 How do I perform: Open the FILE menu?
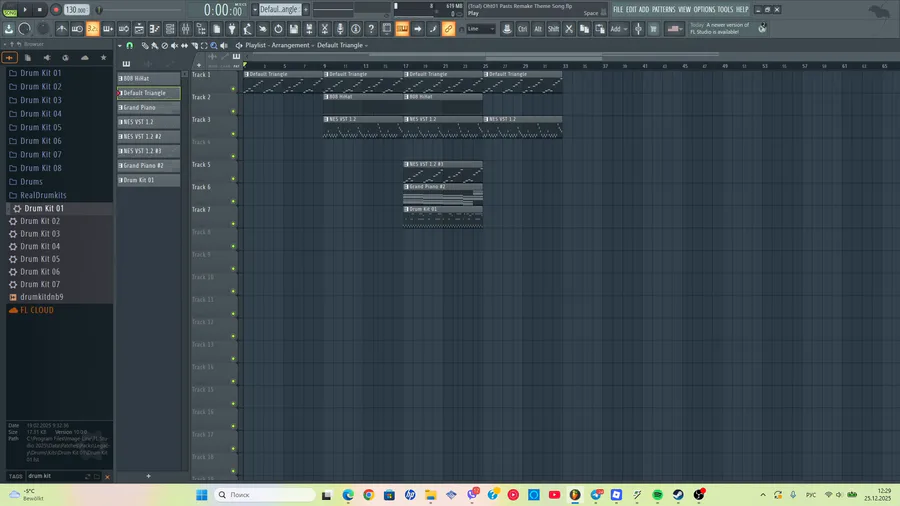coord(618,10)
